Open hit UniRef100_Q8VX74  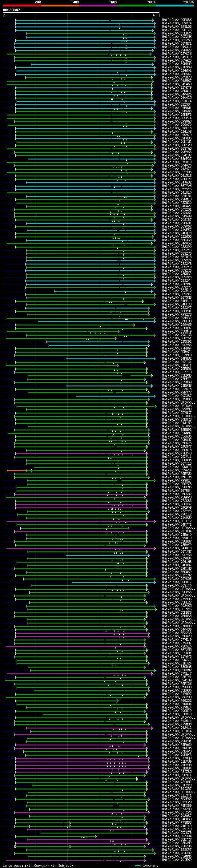pos(177,23)
